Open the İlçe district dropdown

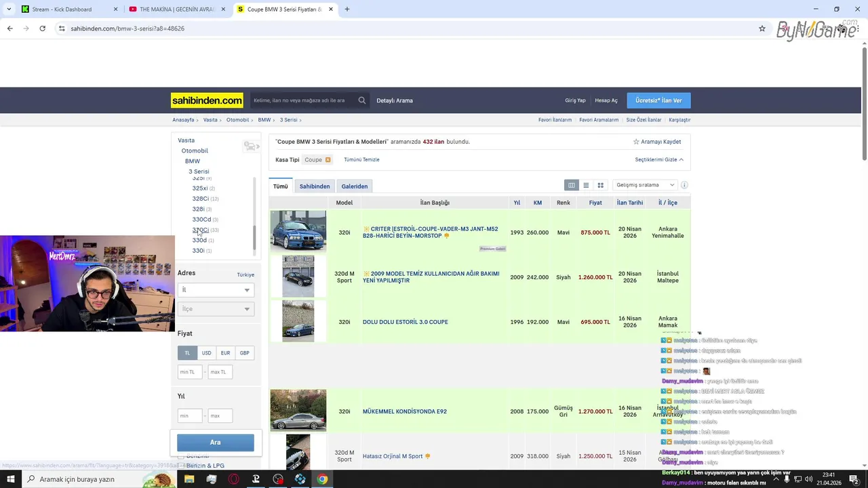coord(216,309)
